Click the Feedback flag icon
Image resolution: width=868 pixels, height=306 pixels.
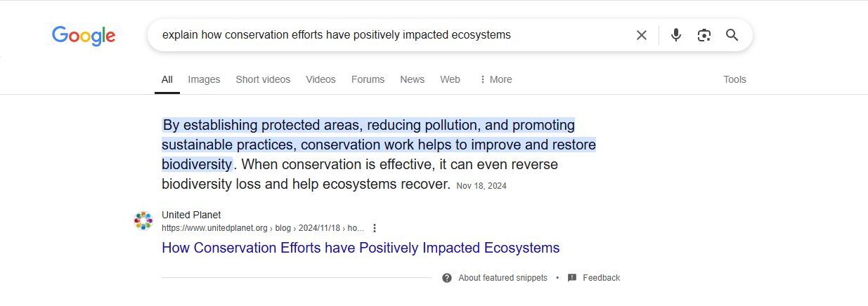tap(572, 278)
